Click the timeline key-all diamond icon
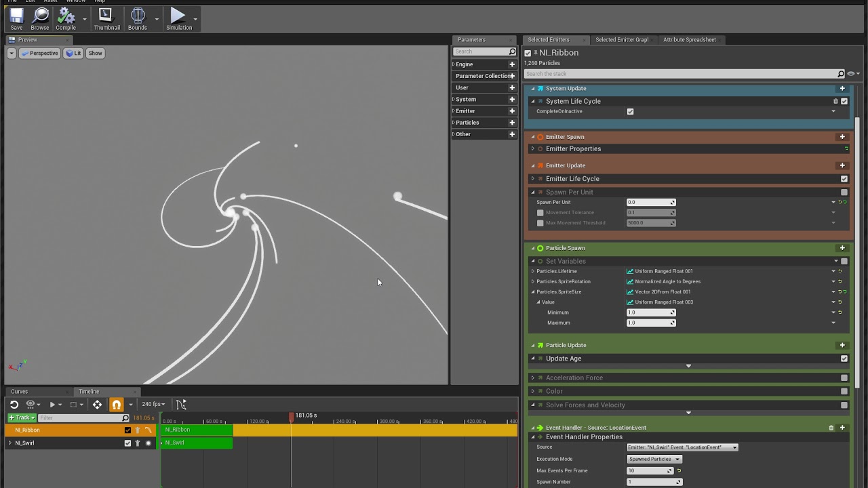The height and width of the screenshot is (488, 868). [97, 405]
